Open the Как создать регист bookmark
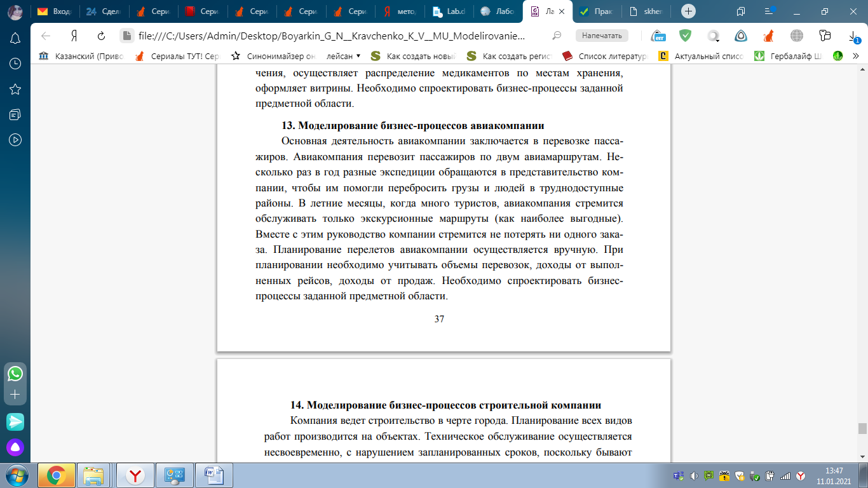The width and height of the screenshot is (868, 488). (x=509, y=56)
